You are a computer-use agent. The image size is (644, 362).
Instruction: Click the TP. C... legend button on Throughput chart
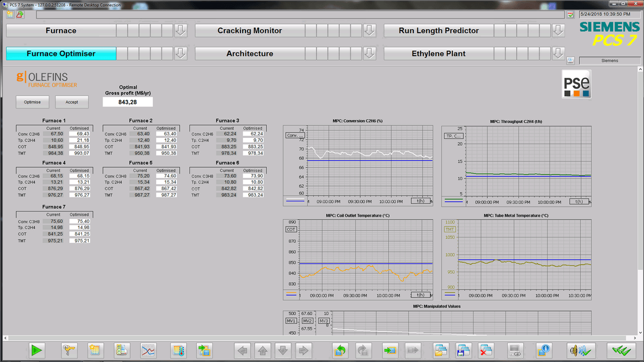[453, 136]
